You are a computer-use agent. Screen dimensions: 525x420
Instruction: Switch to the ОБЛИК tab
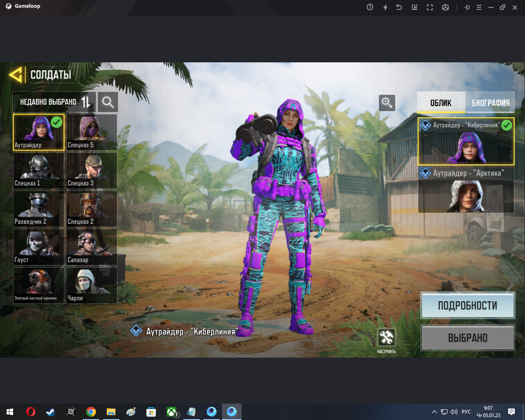[441, 103]
